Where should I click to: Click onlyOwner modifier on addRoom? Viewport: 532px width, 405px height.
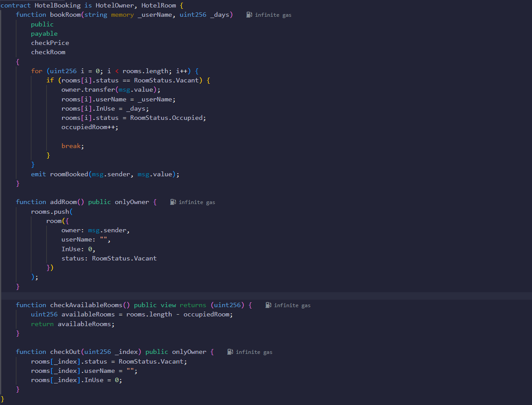(132, 202)
